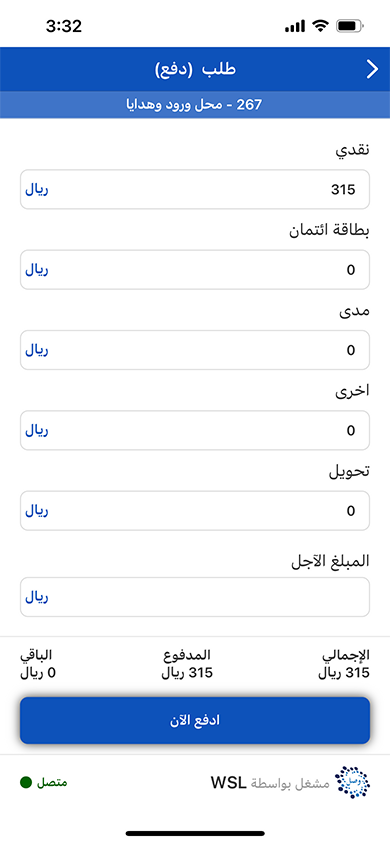Tap the الإجمالي total 315 ريال summary
The height and width of the screenshot is (844, 390).
click(344, 664)
